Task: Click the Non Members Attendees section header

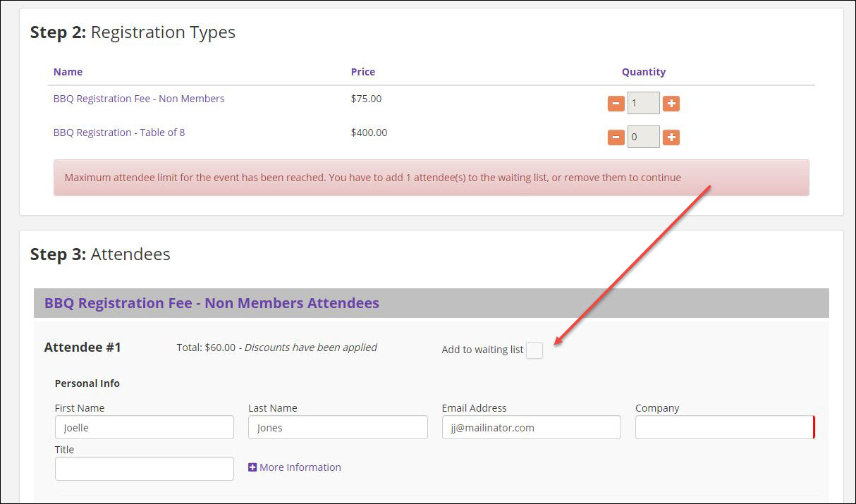Action: 212,303
